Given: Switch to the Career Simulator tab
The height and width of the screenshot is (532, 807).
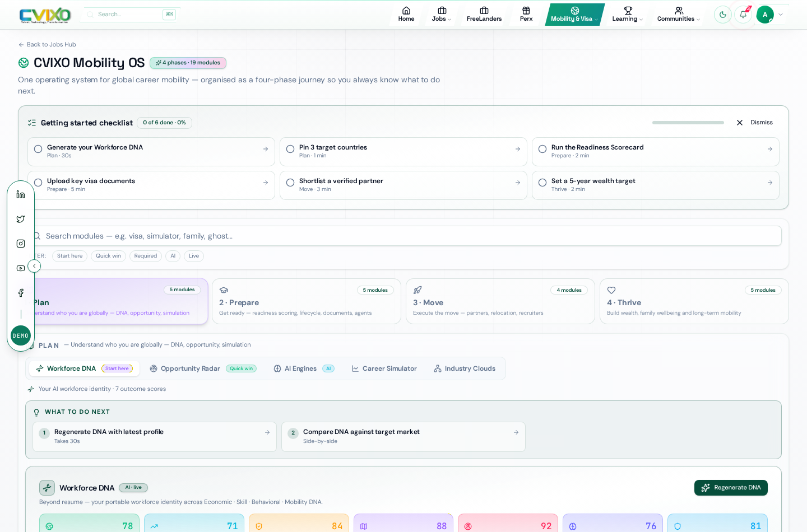Looking at the screenshot, I should click(384, 368).
